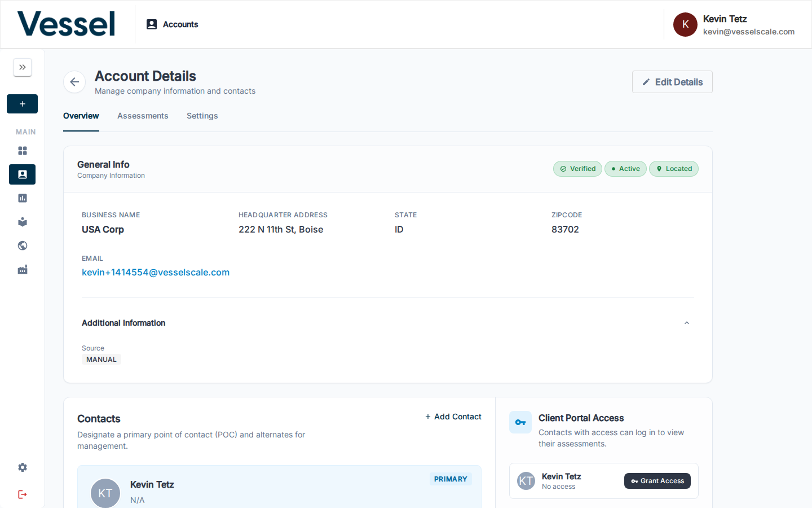
Task: Open the kevin+1414554 email link
Action: coord(156,272)
